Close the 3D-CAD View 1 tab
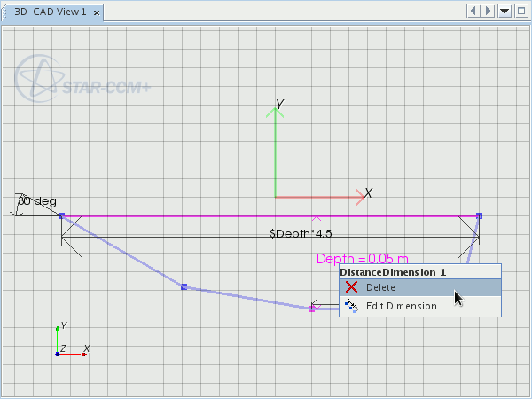Image resolution: width=532 pixels, height=399 pixels. 97,13
